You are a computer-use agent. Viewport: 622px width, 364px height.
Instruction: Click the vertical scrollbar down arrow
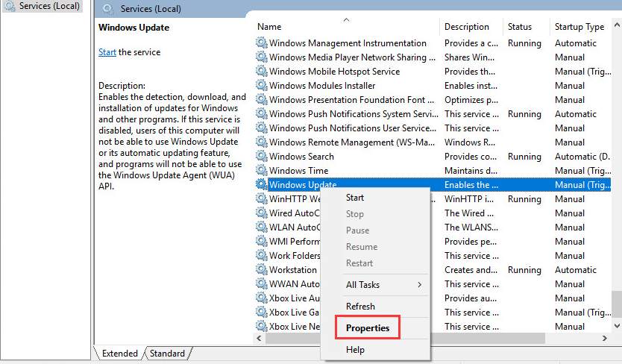coord(617,325)
